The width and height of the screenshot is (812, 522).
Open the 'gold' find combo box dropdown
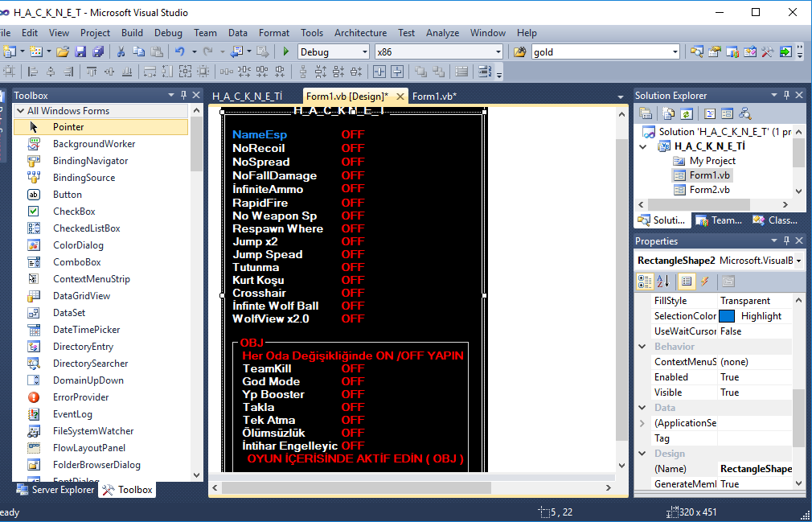(x=675, y=51)
